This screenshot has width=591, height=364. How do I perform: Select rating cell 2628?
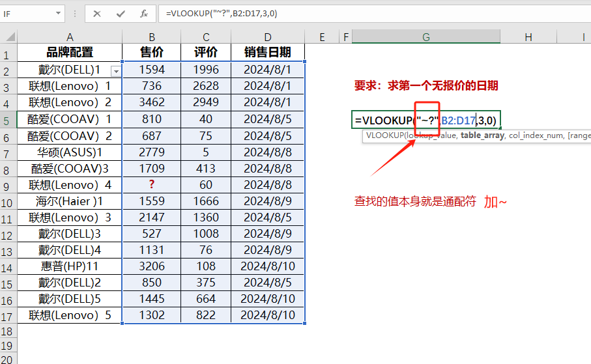click(206, 86)
